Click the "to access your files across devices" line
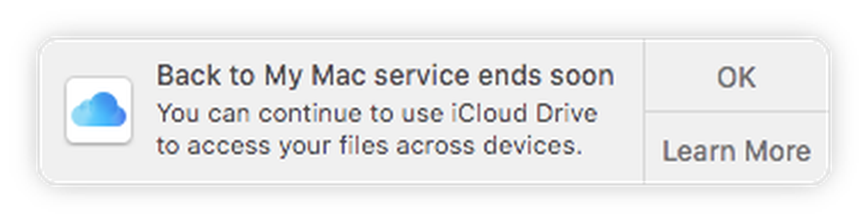Screen dimensions: 868x223 (x=369, y=145)
